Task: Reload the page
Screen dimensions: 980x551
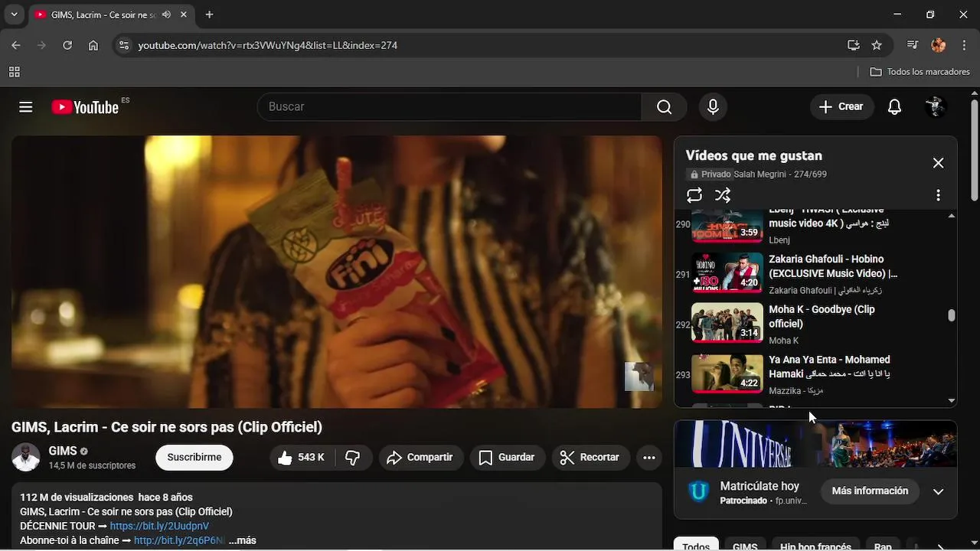Action: click(67, 45)
